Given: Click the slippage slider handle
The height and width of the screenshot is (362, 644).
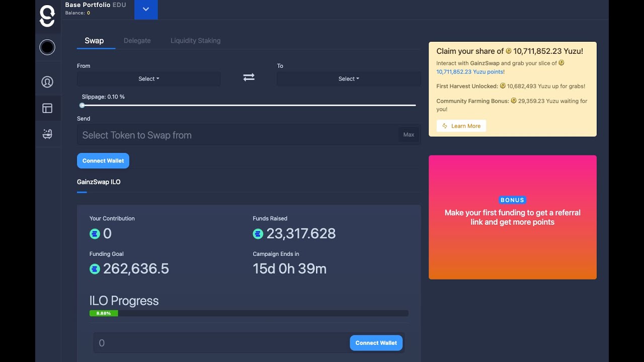Looking at the screenshot, I should [x=82, y=106].
